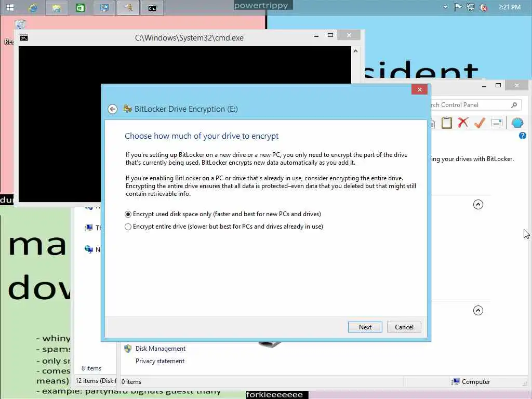Click the blue shell toolbar icon

(517, 123)
